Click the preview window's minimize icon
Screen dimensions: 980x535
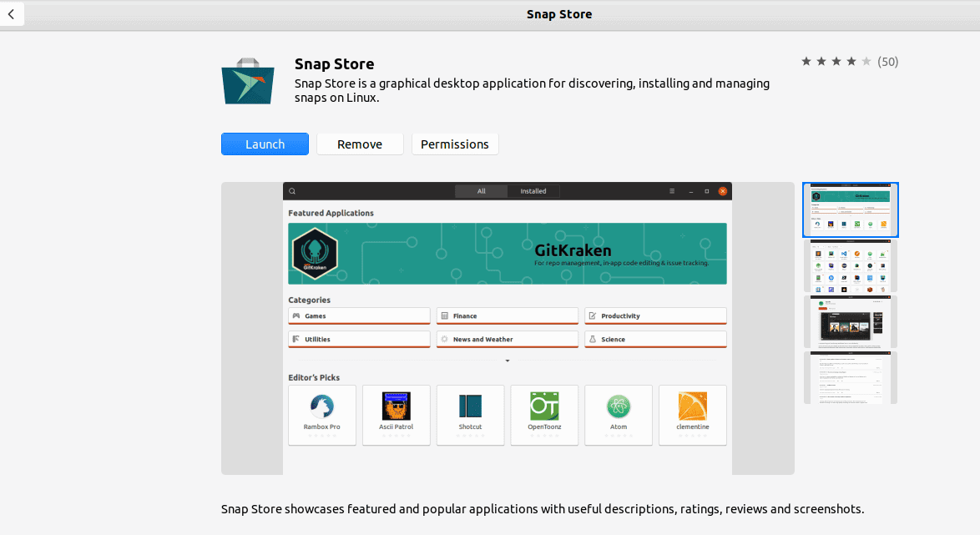pos(690,191)
